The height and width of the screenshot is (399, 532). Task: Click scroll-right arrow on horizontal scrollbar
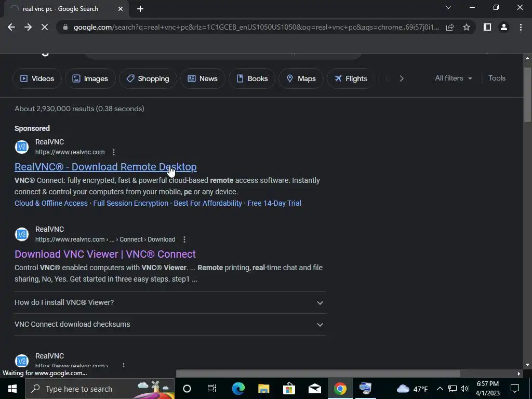pyautogui.click(x=519, y=374)
